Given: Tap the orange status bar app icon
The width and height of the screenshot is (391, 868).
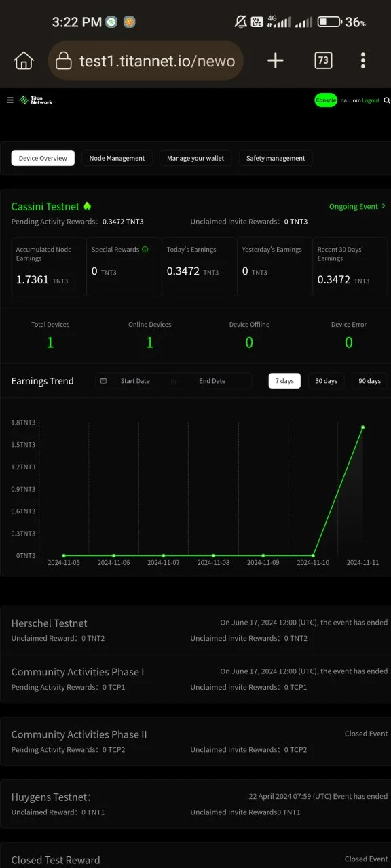Looking at the screenshot, I should click(x=129, y=22).
